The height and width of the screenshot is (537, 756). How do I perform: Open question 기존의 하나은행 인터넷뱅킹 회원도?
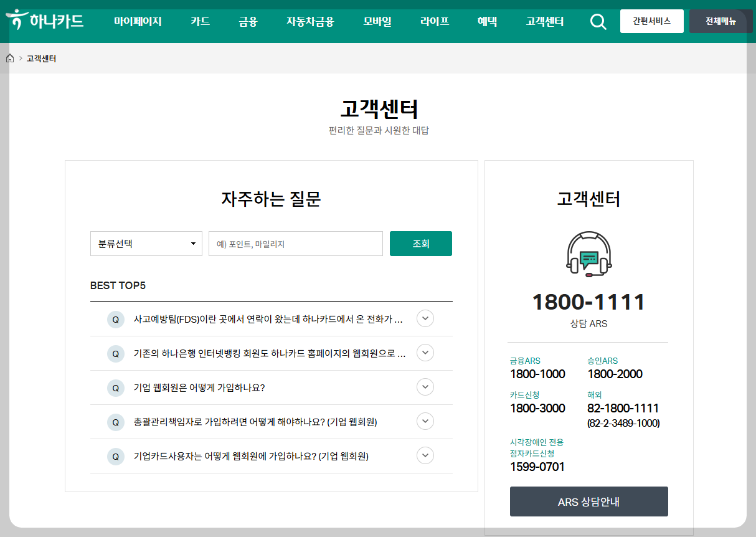270,354
